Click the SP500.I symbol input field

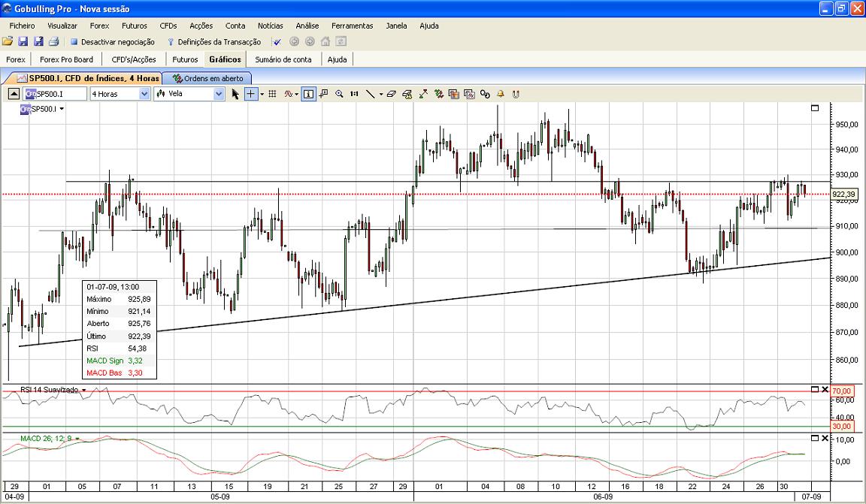click(54, 94)
